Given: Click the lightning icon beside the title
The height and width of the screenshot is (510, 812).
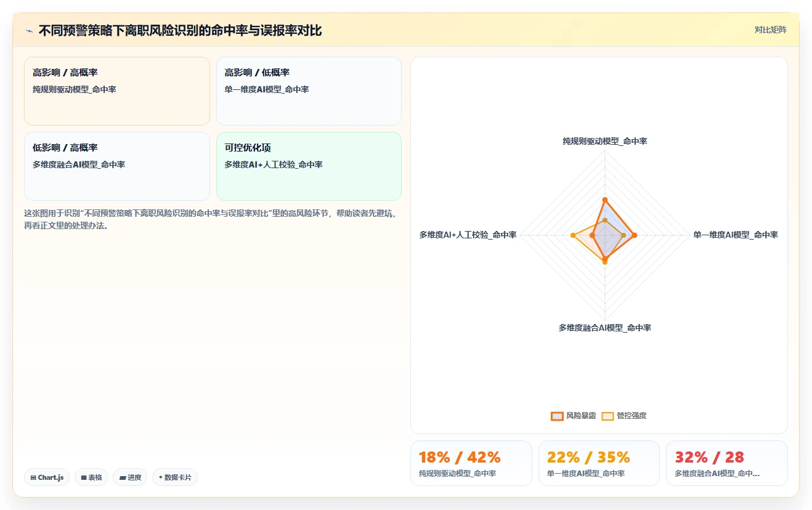Looking at the screenshot, I should pyautogui.click(x=30, y=31).
